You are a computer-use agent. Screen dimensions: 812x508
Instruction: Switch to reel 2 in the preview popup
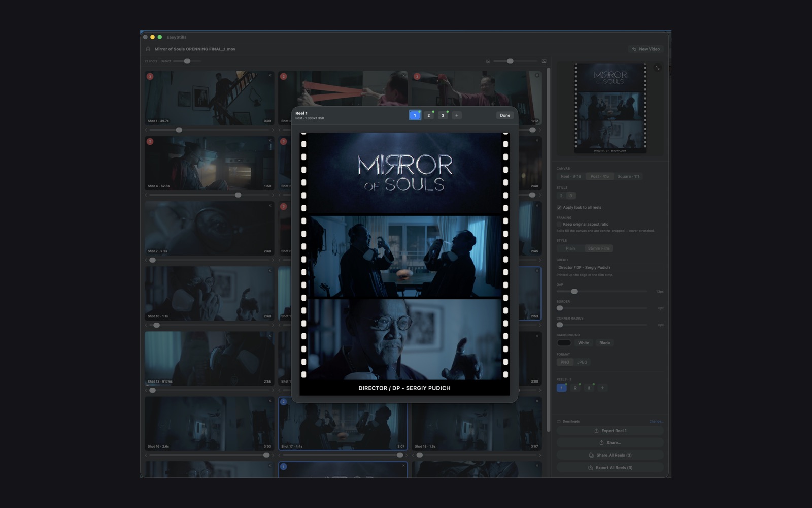(429, 115)
